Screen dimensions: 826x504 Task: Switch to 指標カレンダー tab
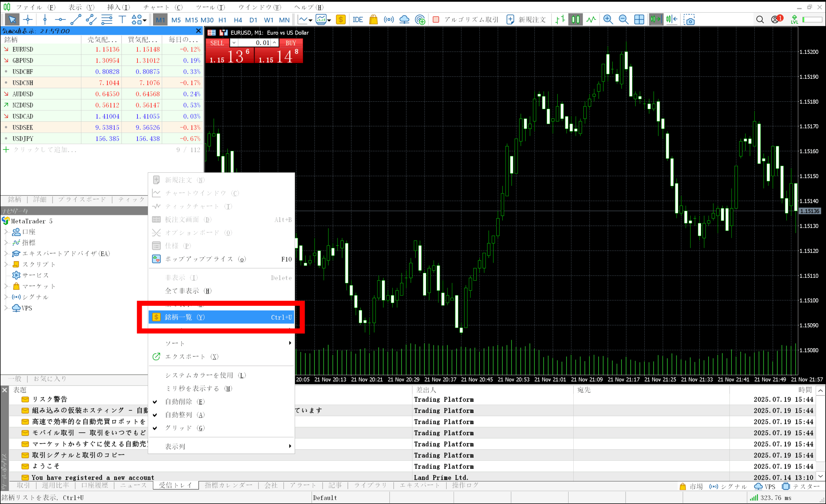pos(229,485)
